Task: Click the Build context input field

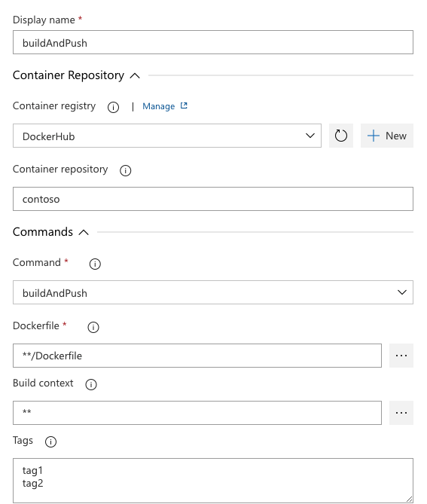Action: coord(197,413)
